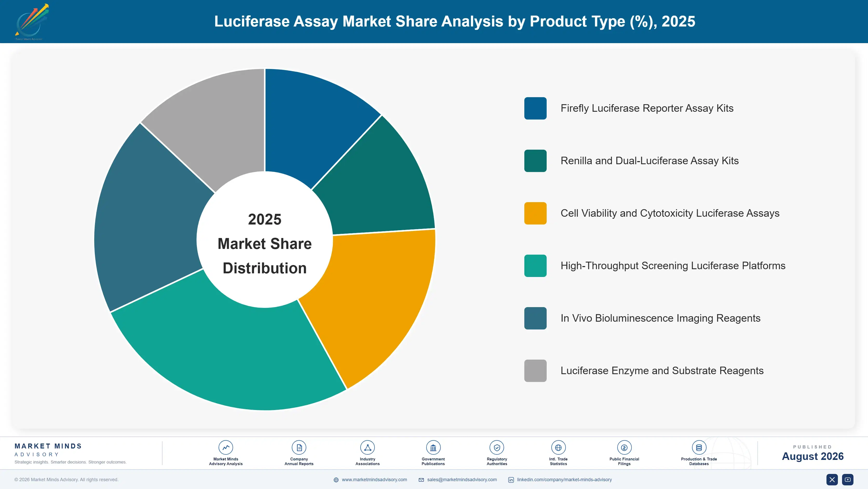Click the In Vivo Bioluminescence slate swatch
Screen dimensions: 868x489
(535, 318)
